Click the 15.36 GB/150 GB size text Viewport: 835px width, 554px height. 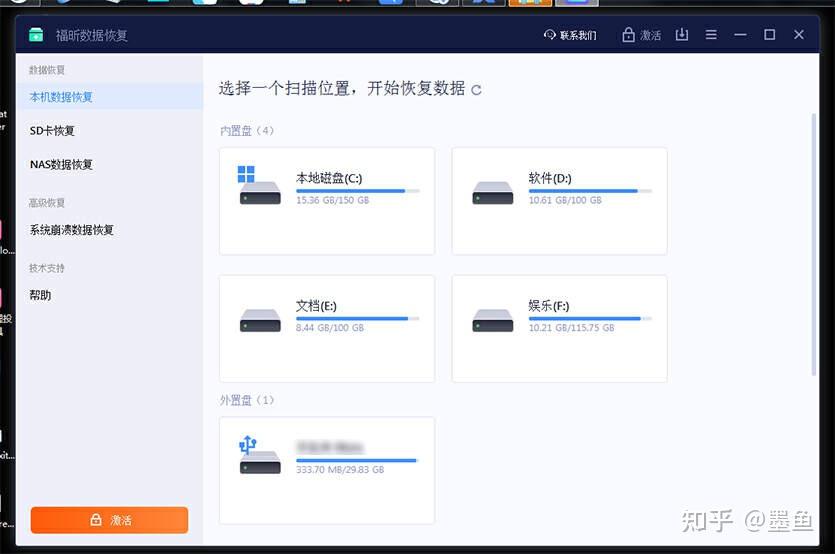coord(332,200)
